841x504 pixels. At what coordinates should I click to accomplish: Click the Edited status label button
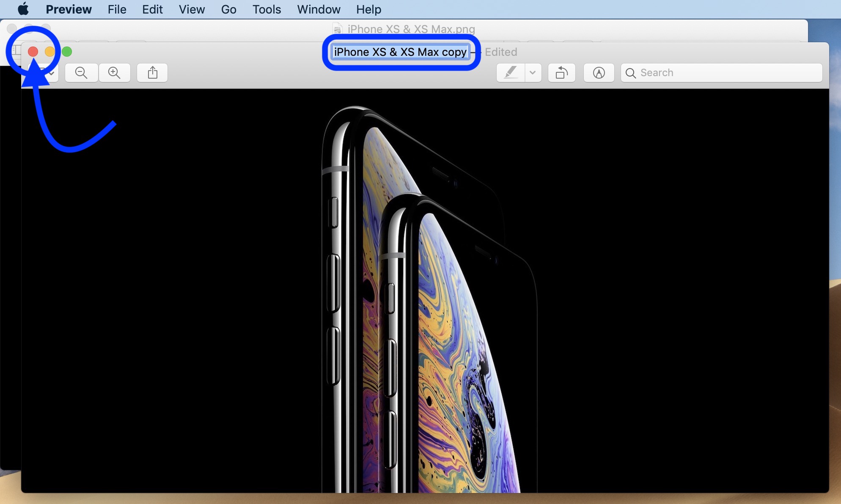[500, 52]
